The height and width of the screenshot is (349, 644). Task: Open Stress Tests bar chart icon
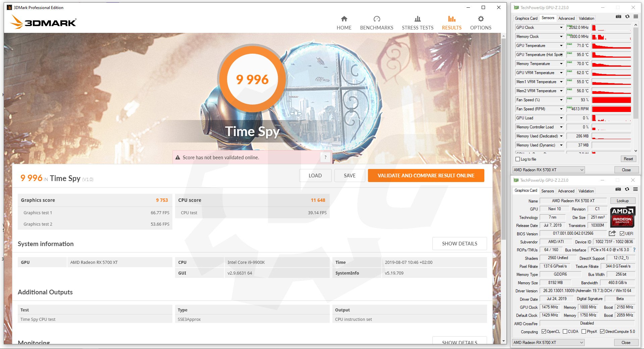(418, 19)
